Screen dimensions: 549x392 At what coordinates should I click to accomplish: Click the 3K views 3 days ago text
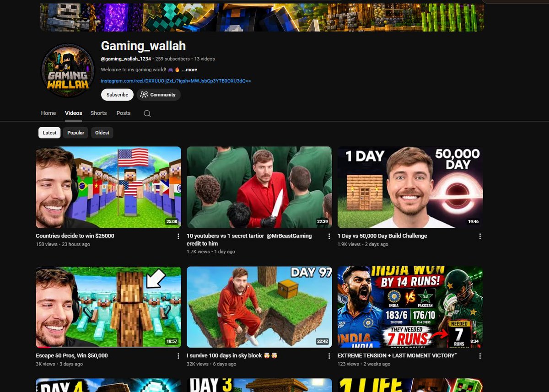pyautogui.click(x=59, y=364)
